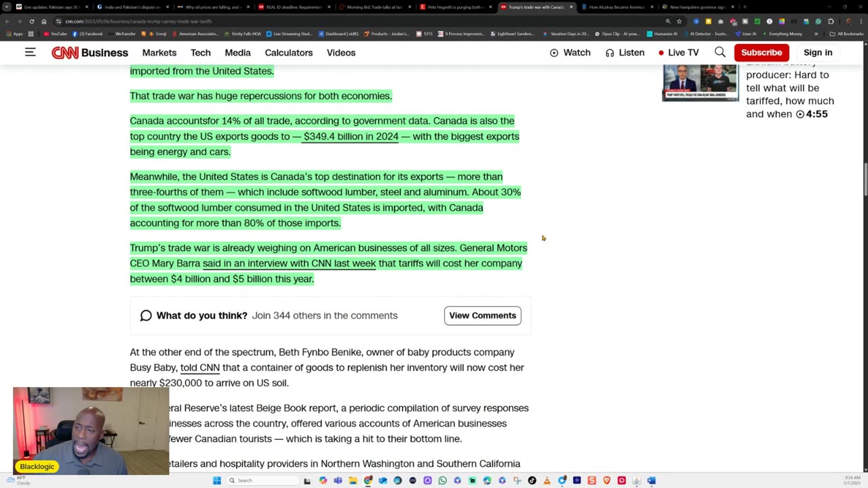Open the CNN hamburger menu
868x488 pixels.
30,52
